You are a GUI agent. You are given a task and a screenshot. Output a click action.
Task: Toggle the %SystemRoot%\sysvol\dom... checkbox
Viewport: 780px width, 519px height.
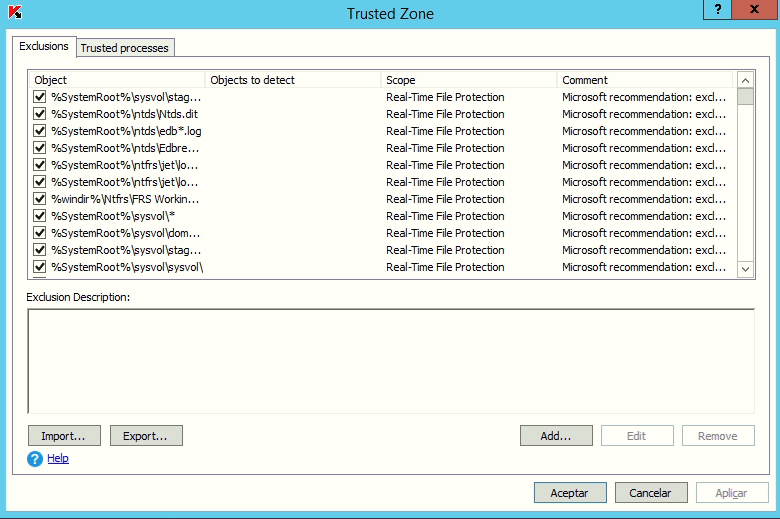tap(39, 233)
